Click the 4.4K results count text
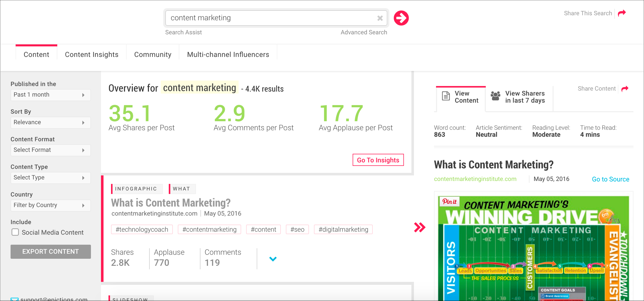The width and height of the screenshot is (644, 301). [x=264, y=89]
